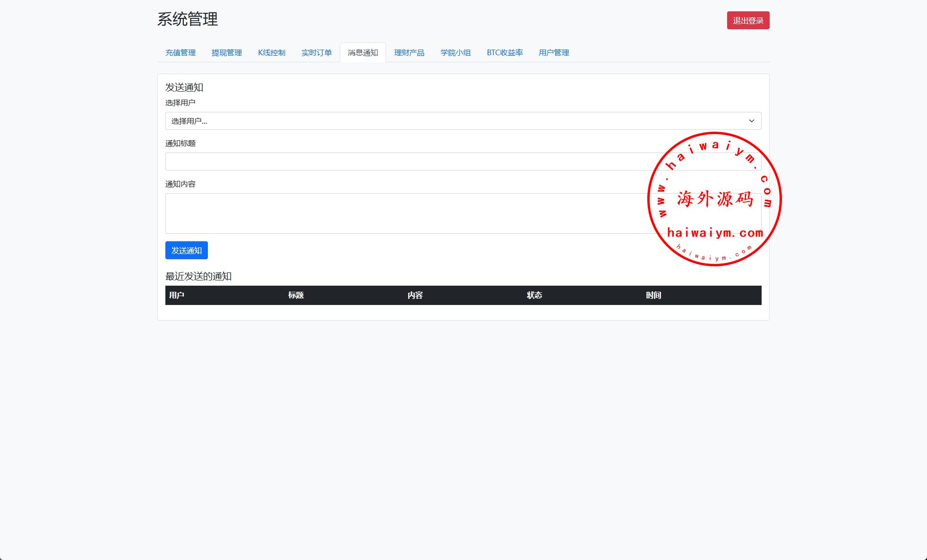Open the 充值管理 tab

tap(180, 52)
